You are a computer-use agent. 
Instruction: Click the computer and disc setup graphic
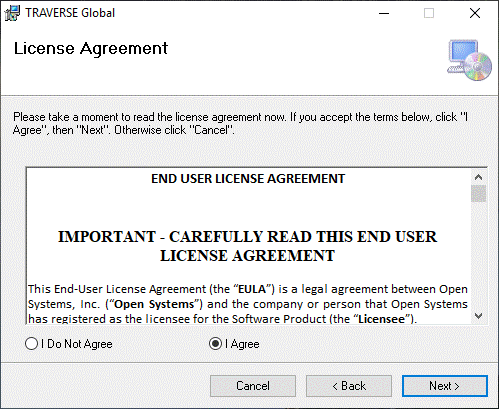click(x=469, y=60)
